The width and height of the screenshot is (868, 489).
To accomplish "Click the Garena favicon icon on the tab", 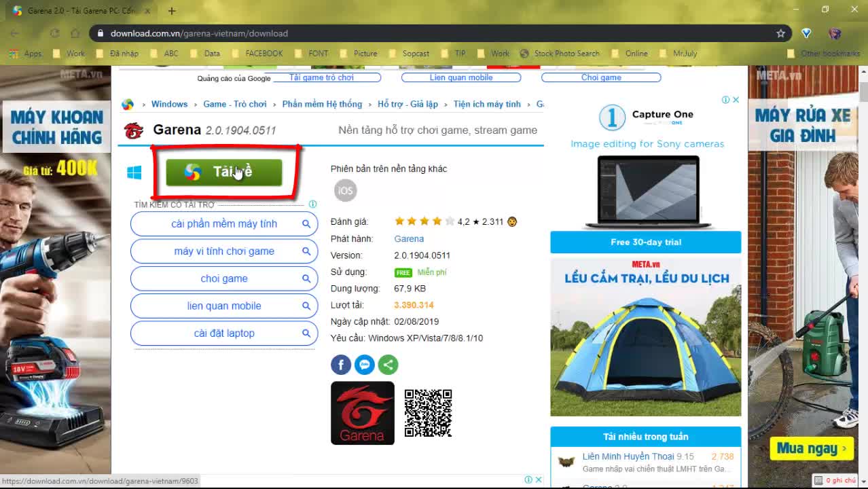I will 17,11.
